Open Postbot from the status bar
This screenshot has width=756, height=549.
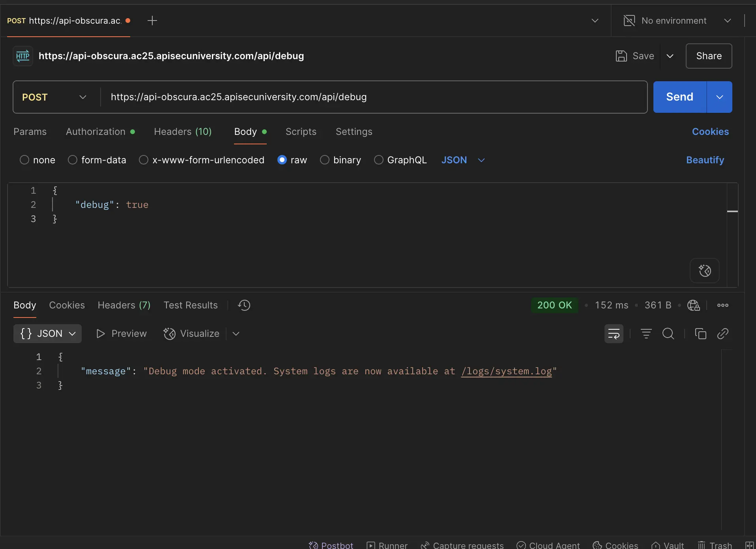pyautogui.click(x=331, y=545)
